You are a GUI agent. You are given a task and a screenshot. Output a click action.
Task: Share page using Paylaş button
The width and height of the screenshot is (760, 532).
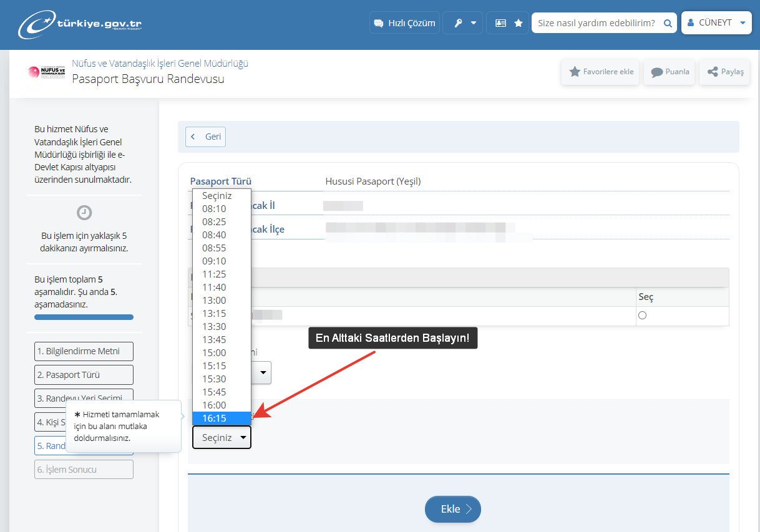[x=725, y=72]
